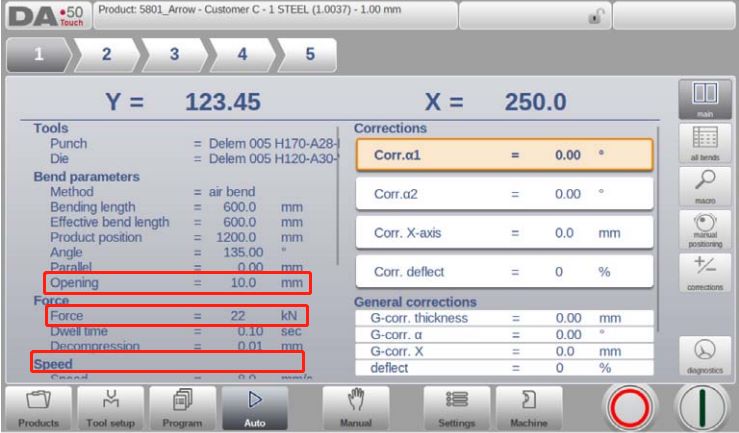The image size is (739, 433).
Task: Switch to Auto mode
Action: (x=255, y=408)
